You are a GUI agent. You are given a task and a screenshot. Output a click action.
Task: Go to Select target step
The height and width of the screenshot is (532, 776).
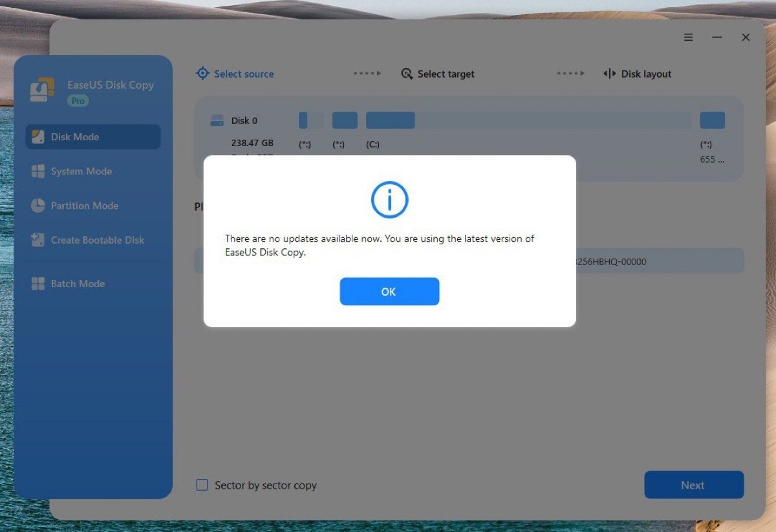(438, 74)
